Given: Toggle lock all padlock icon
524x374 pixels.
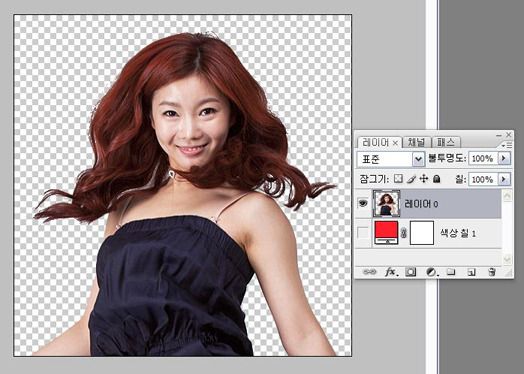Looking at the screenshot, I should tap(436, 179).
